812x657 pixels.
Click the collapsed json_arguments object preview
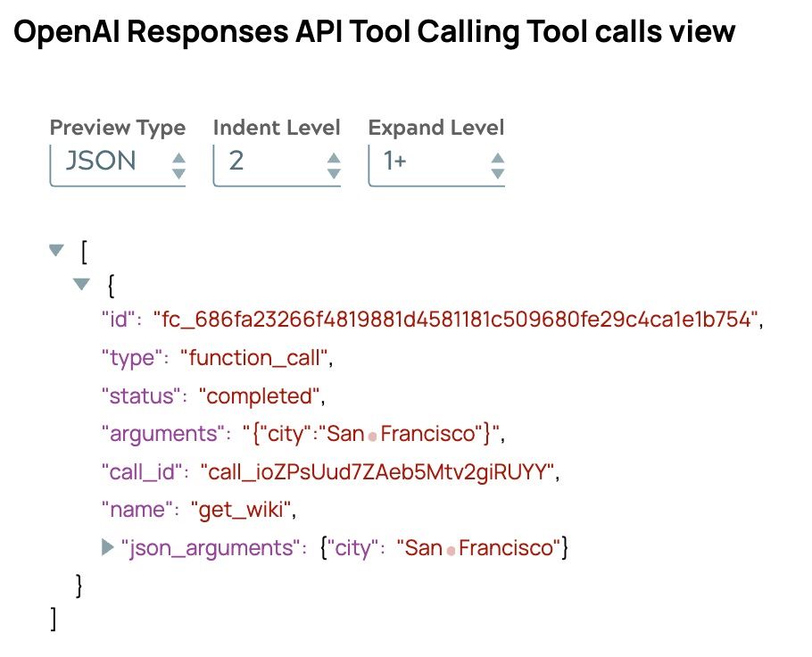click(x=443, y=547)
